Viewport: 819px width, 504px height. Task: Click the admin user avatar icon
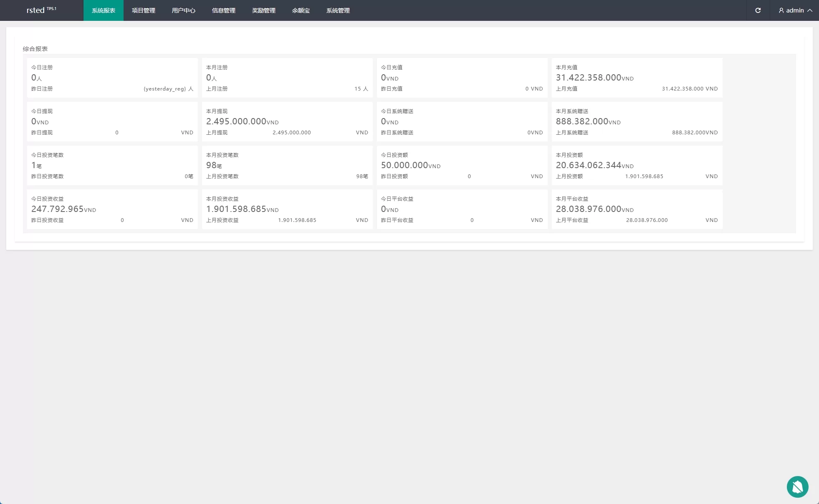click(x=781, y=10)
